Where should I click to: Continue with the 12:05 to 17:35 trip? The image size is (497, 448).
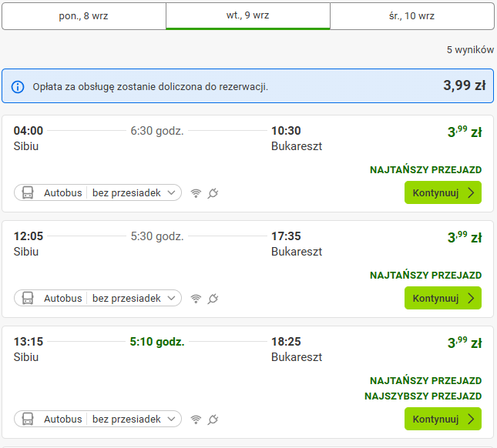tap(443, 298)
